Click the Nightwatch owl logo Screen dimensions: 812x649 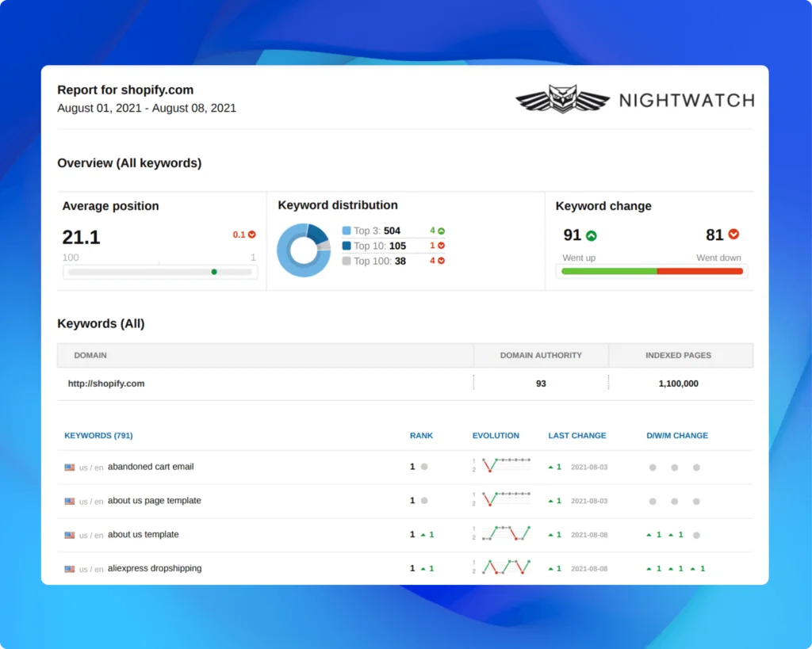[x=563, y=100]
